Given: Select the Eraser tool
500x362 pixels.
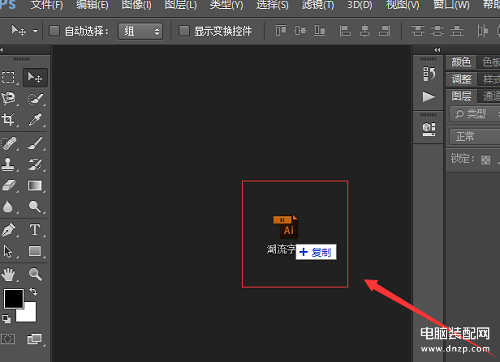Looking at the screenshot, I should click(9, 185).
